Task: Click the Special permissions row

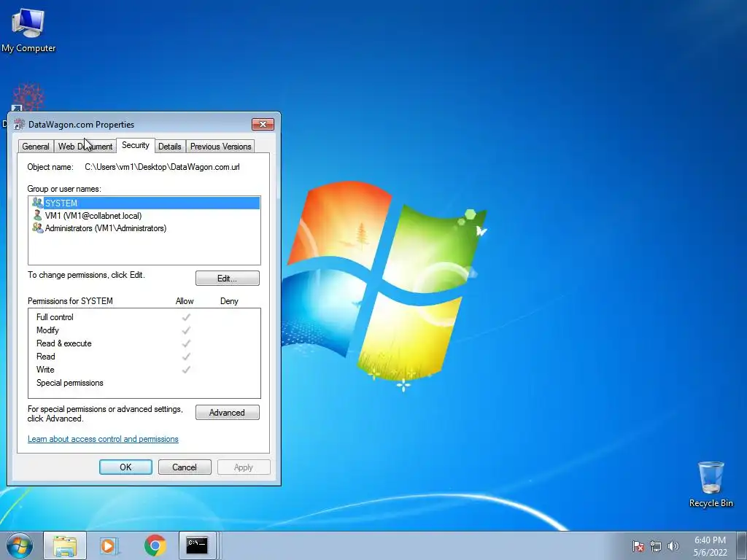Action: tap(144, 383)
